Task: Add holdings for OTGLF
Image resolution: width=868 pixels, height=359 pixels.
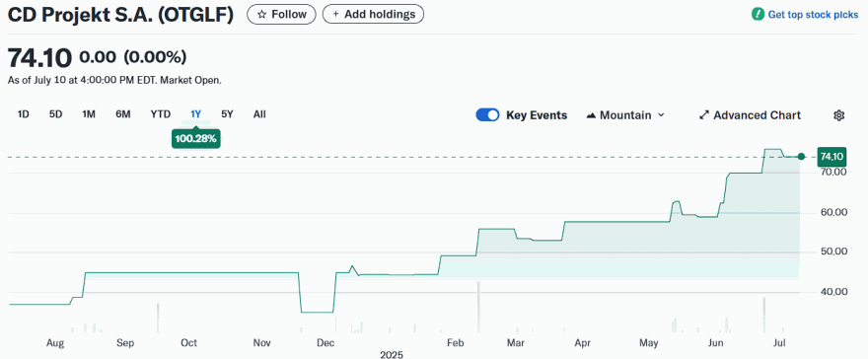Action: click(x=373, y=14)
